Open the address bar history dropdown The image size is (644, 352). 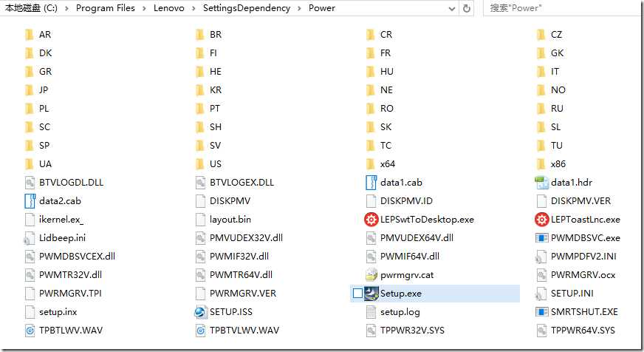coord(452,8)
